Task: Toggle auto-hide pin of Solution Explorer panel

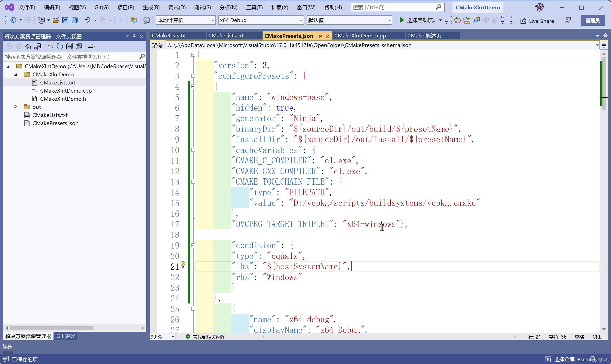Action: (x=134, y=36)
